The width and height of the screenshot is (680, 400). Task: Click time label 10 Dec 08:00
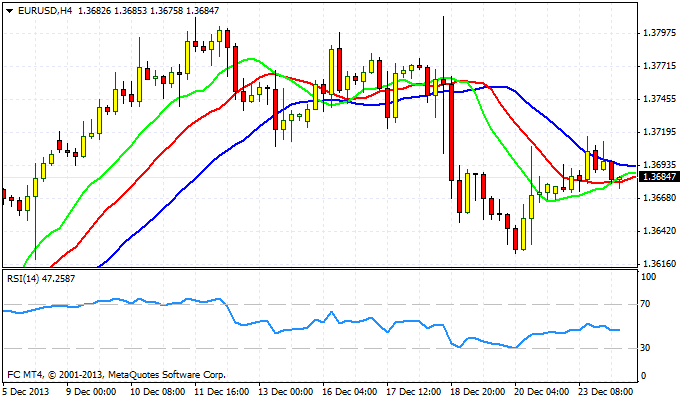[157, 392]
